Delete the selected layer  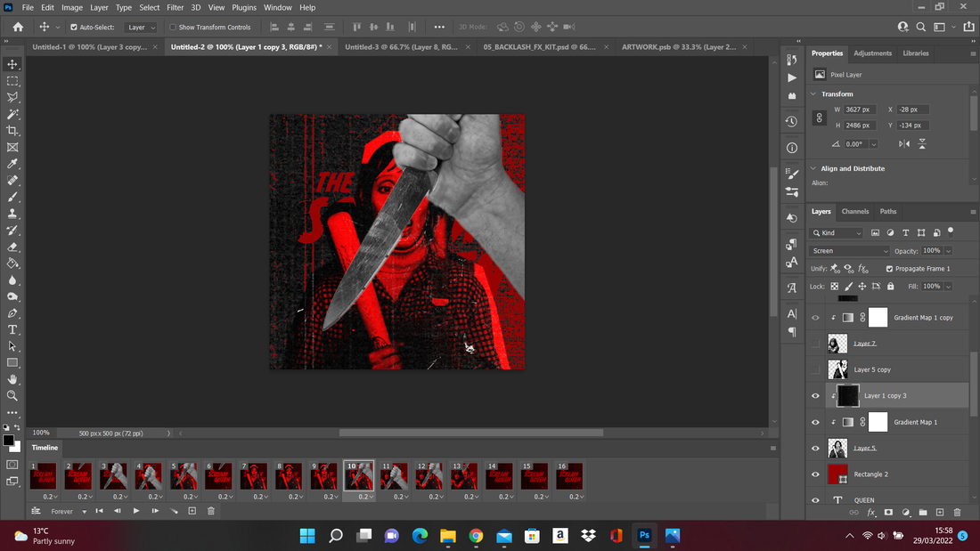tap(958, 512)
